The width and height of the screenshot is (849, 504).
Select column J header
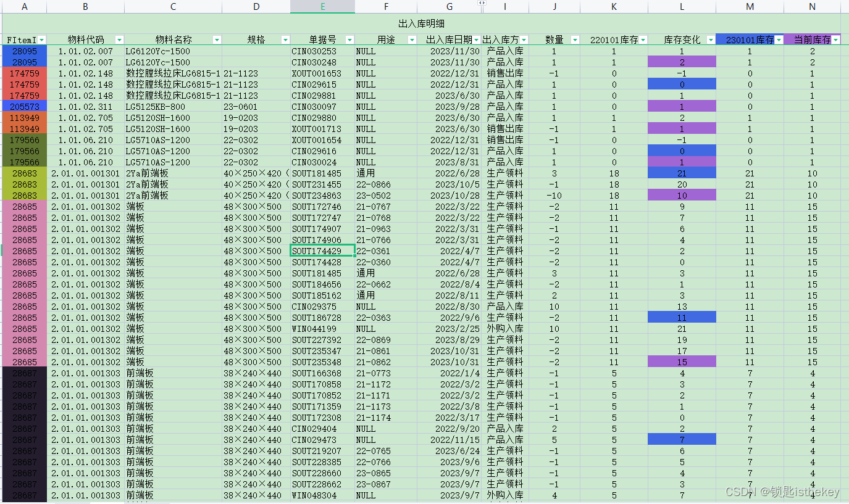tap(554, 7)
